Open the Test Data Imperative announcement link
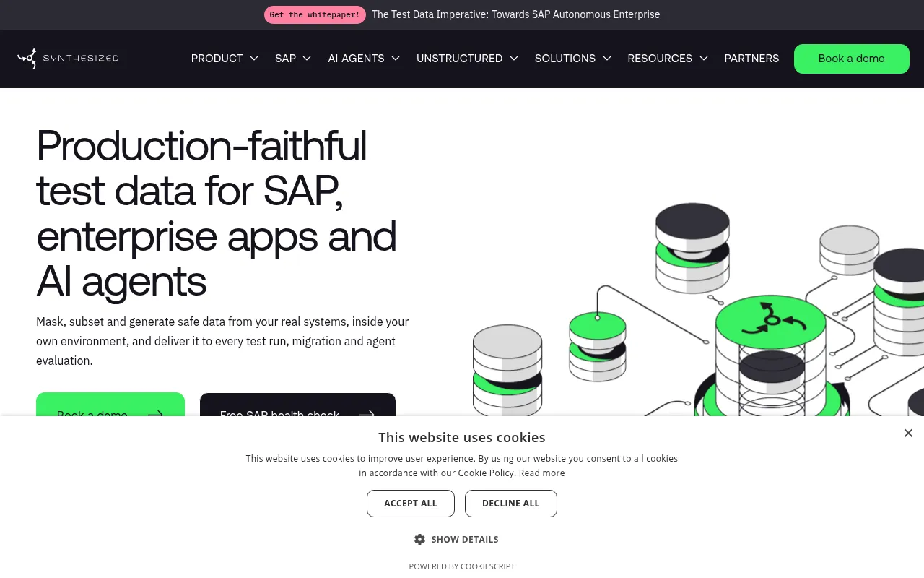This screenshot has height=578, width=924. click(515, 14)
